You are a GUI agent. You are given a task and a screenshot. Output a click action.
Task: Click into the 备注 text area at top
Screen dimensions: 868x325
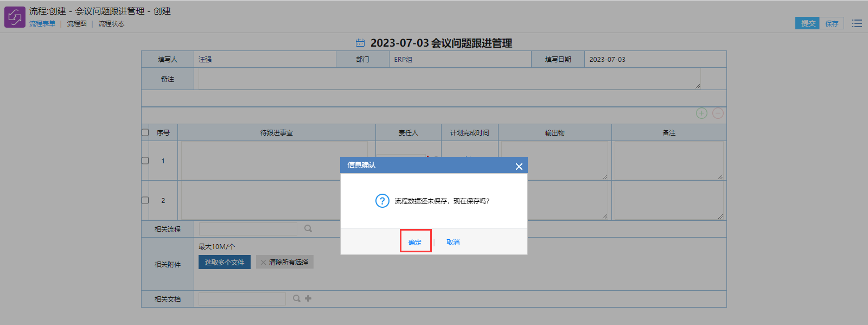click(x=449, y=79)
